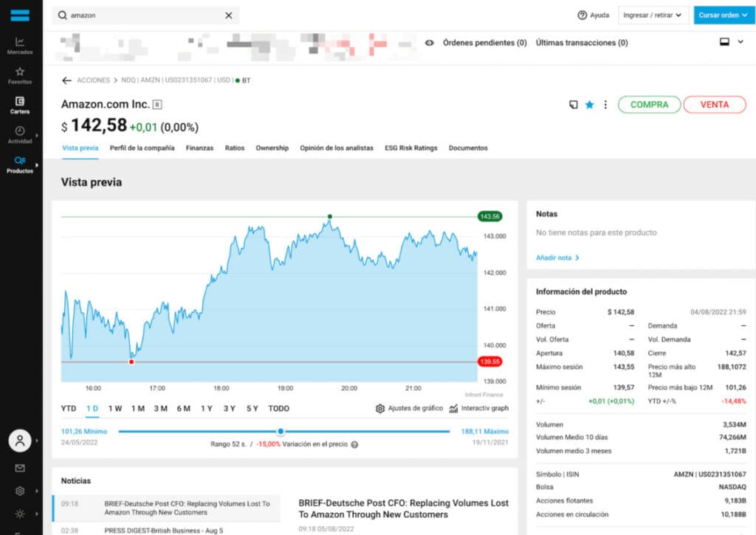The height and width of the screenshot is (535, 756).
Task: Open Cartera in sidebar
Action: coord(20,105)
